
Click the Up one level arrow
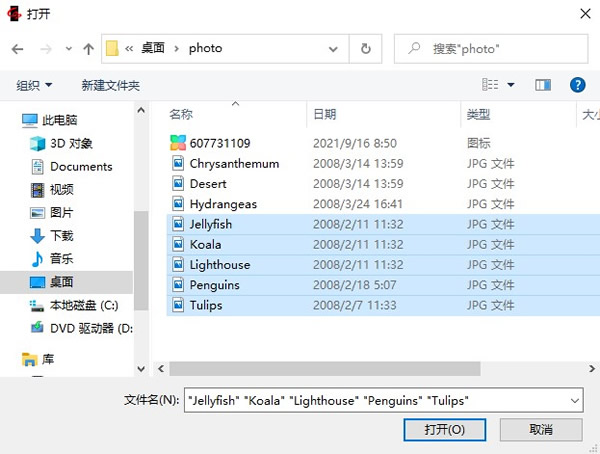point(89,48)
